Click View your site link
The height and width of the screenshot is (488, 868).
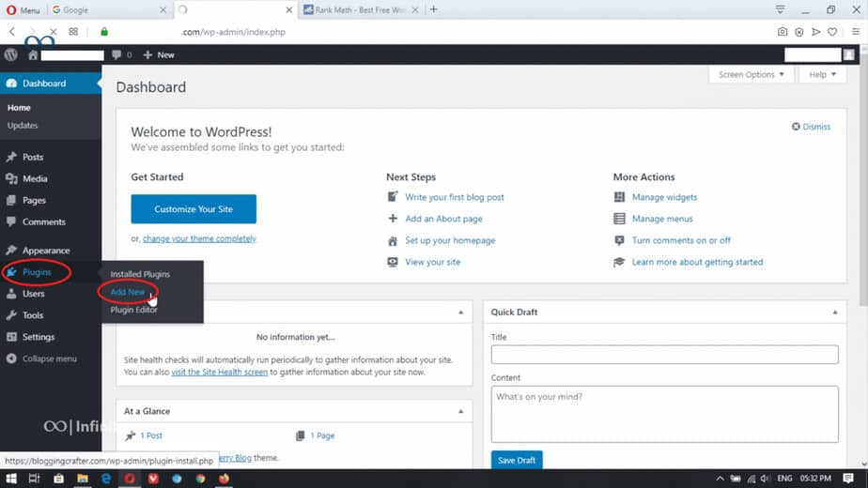[432, 262]
